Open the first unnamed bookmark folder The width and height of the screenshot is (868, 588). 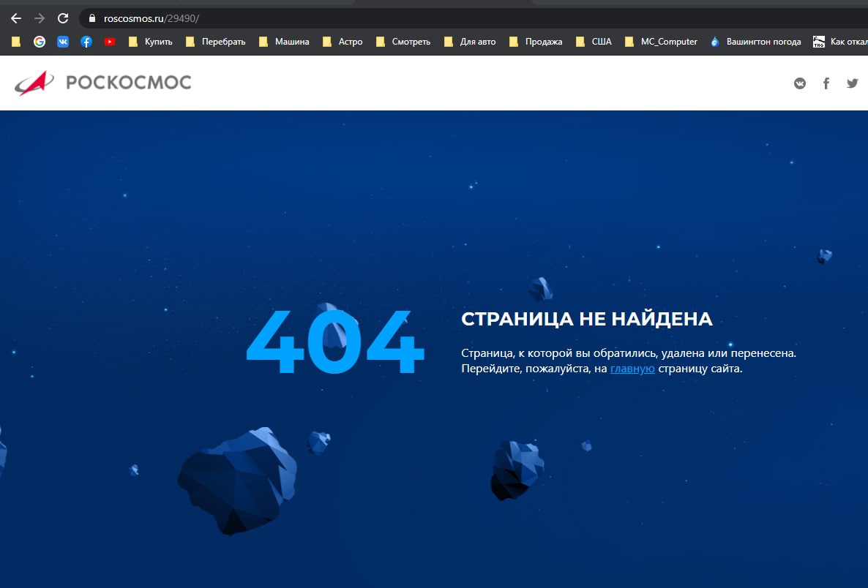pos(16,42)
